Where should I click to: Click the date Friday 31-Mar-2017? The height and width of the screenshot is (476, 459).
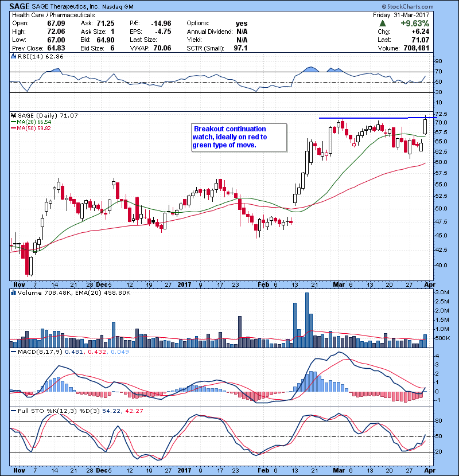pos(401,15)
